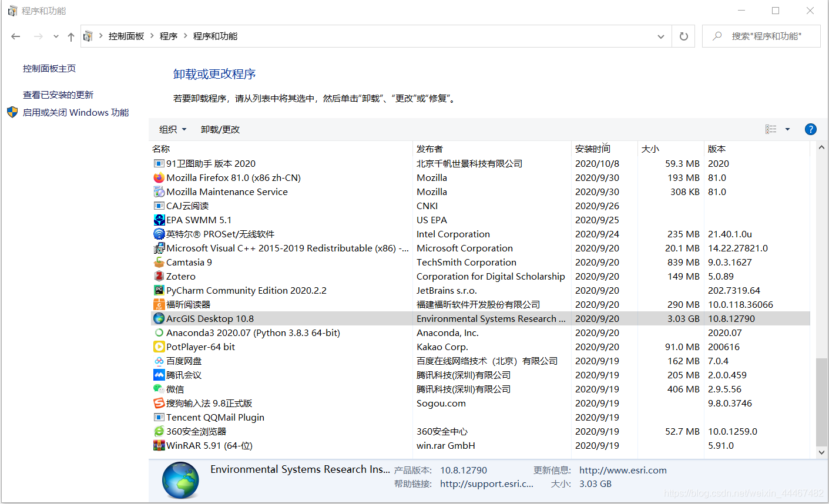Click the Mozilla Maintenance Service icon
Image resolution: width=829 pixels, height=504 pixels.
[x=159, y=191]
